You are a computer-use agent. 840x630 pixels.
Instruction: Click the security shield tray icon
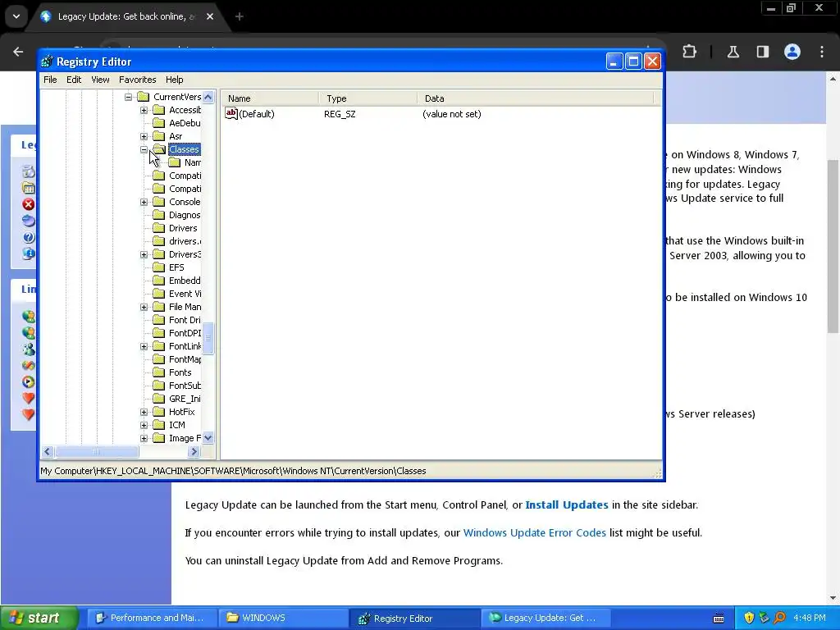pyautogui.click(x=749, y=618)
